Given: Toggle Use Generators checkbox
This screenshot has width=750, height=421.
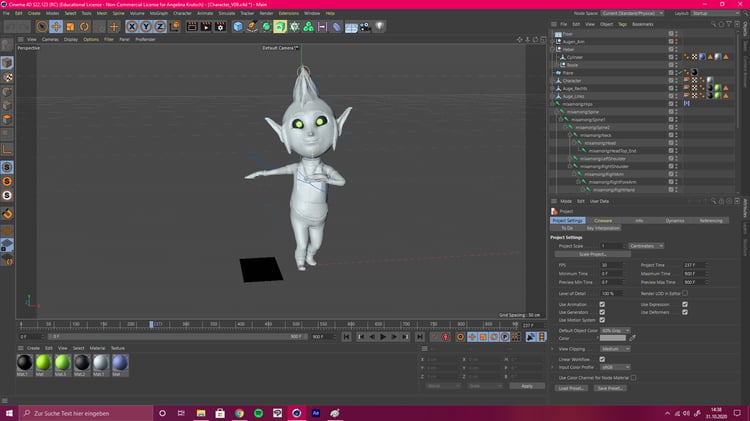Looking at the screenshot, I should click(602, 312).
